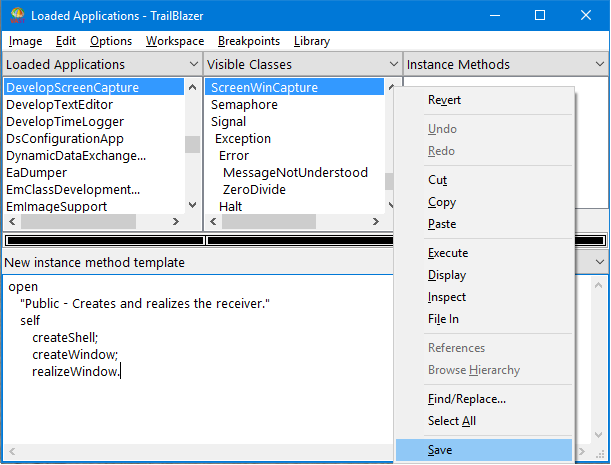
Task: Select the Semaphore class
Action: [x=244, y=104]
